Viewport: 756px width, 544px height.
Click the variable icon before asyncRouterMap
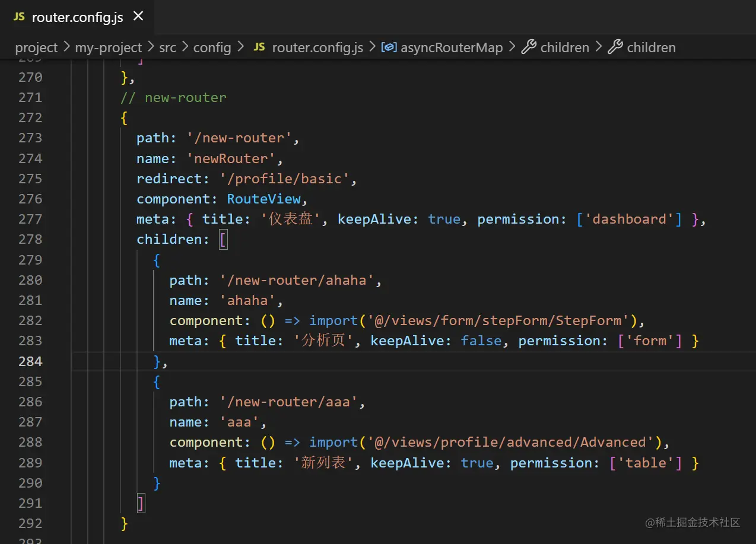click(389, 47)
